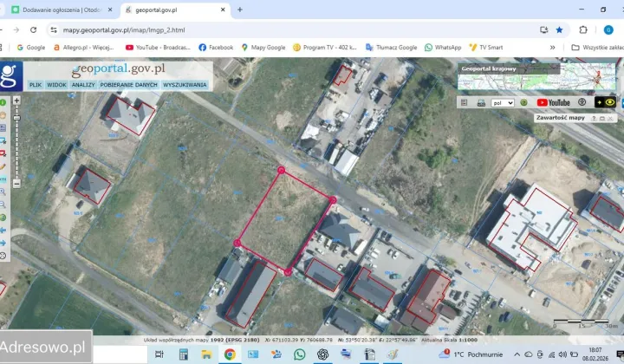Open Chrome from the taskbar
The image size is (624, 364).
point(230,354)
